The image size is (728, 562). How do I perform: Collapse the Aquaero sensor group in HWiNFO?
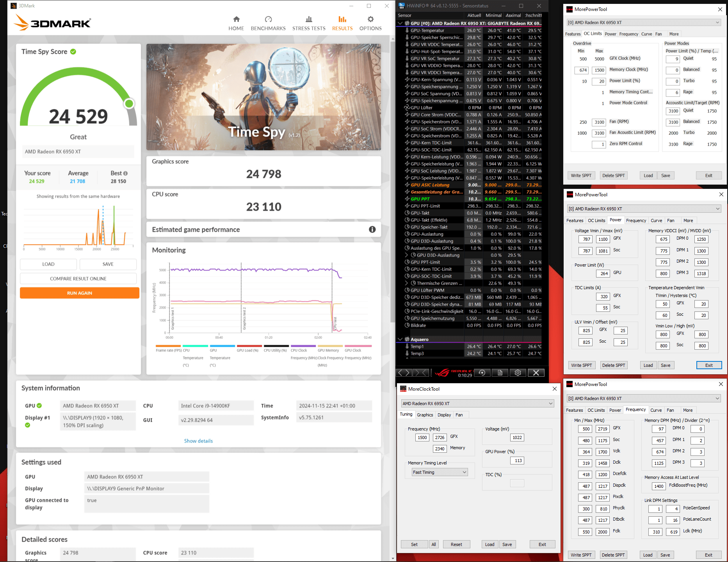tap(400, 340)
